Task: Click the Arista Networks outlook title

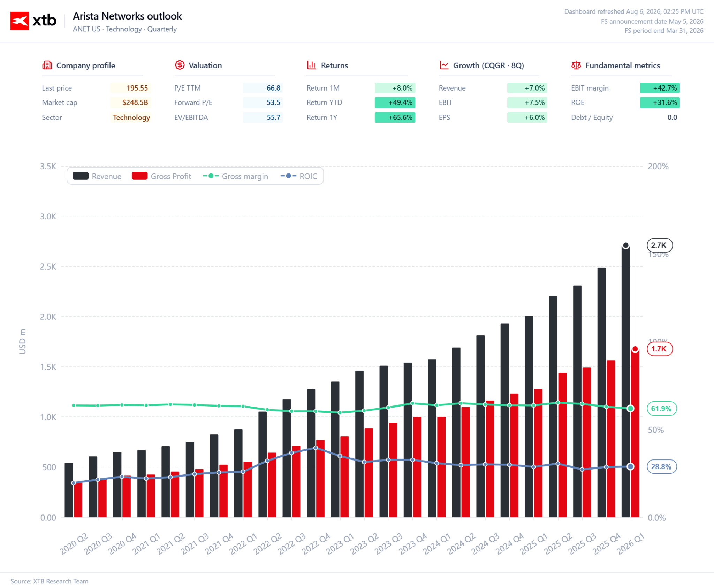Action: [127, 16]
